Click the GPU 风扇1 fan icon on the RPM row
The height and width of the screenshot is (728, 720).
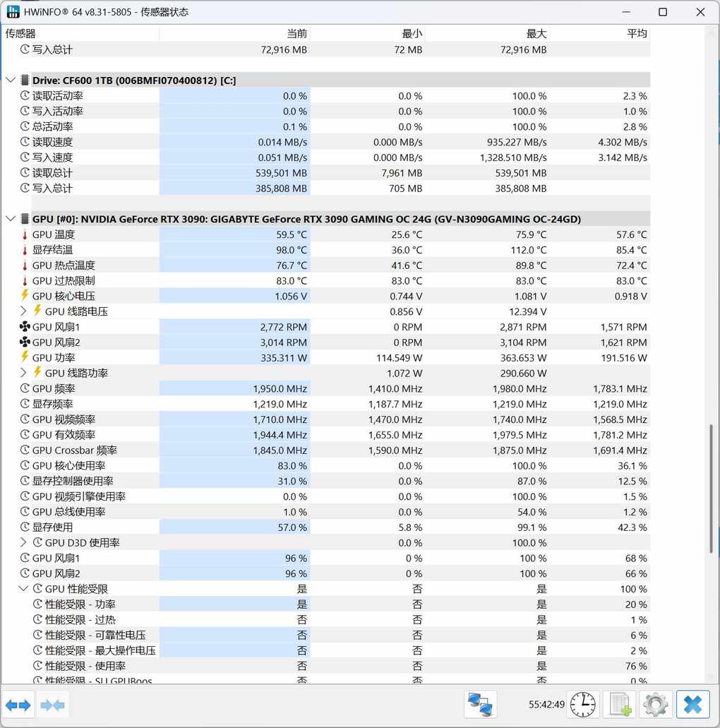(x=25, y=327)
